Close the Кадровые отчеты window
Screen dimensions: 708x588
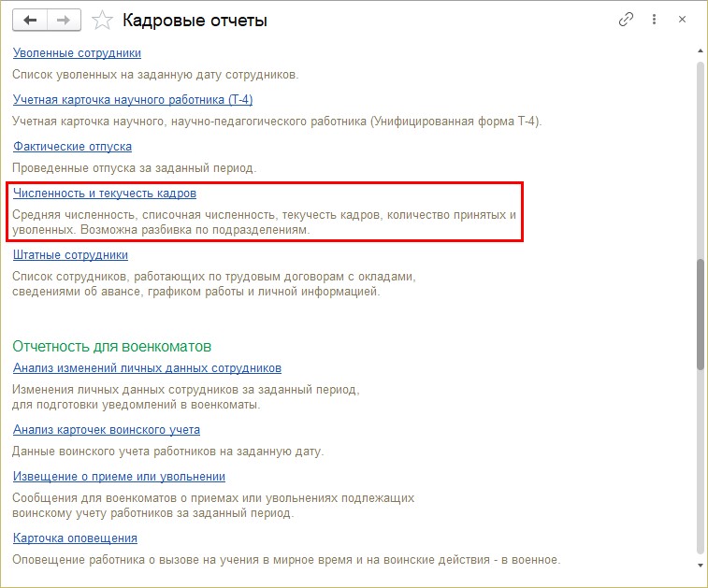tap(682, 20)
